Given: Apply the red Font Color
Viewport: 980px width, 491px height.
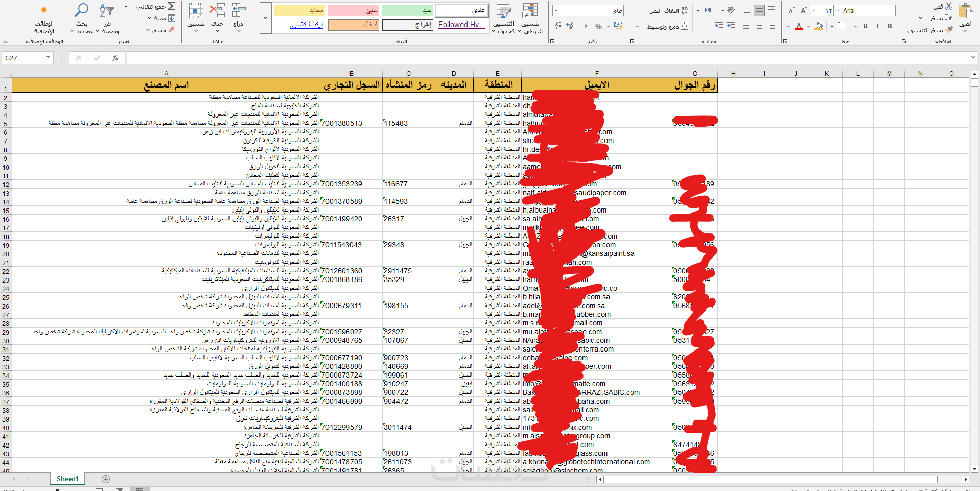Looking at the screenshot, I should [x=799, y=26].
